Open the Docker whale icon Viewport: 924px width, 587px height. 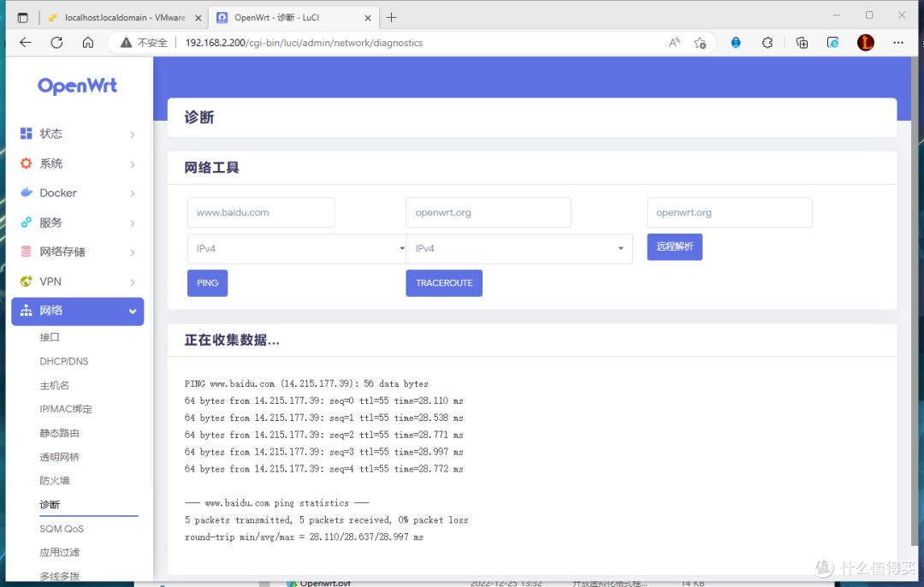click(x=27, y=193)
